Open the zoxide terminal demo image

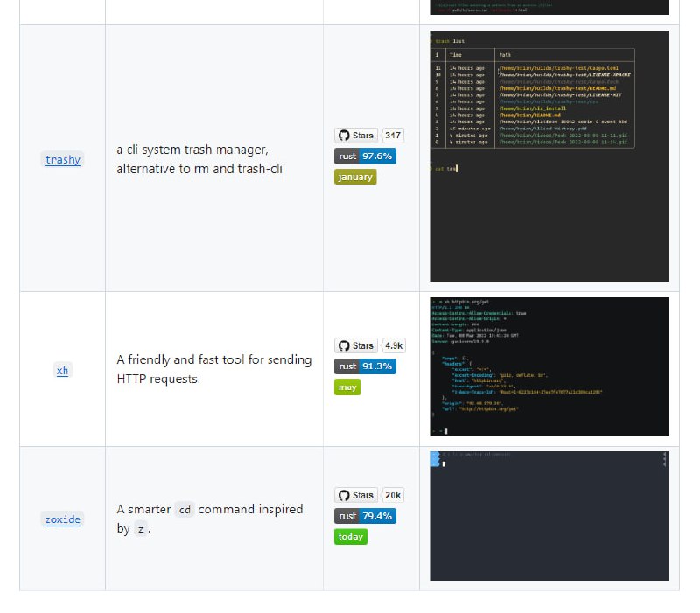coord(549,516)
